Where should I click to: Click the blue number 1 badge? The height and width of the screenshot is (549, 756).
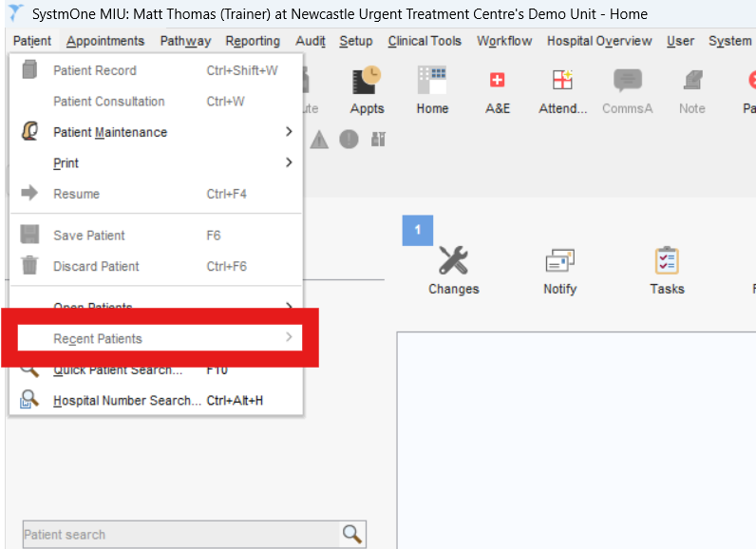click(418, 230)
